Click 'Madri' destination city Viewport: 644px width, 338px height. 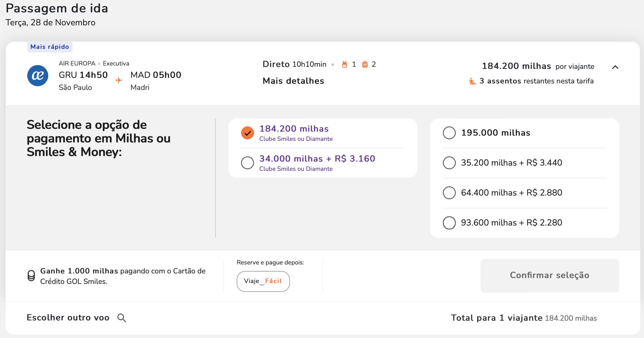pyautogui.click(x=140, y=87)
